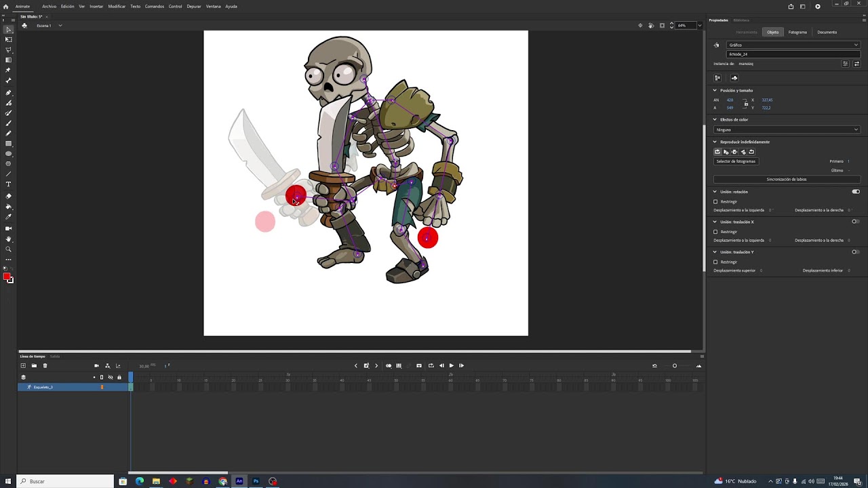Delete the selected timeline layer
Image resolution: width=868 pixels, height=488 pixels.
[x=45, y=366]
